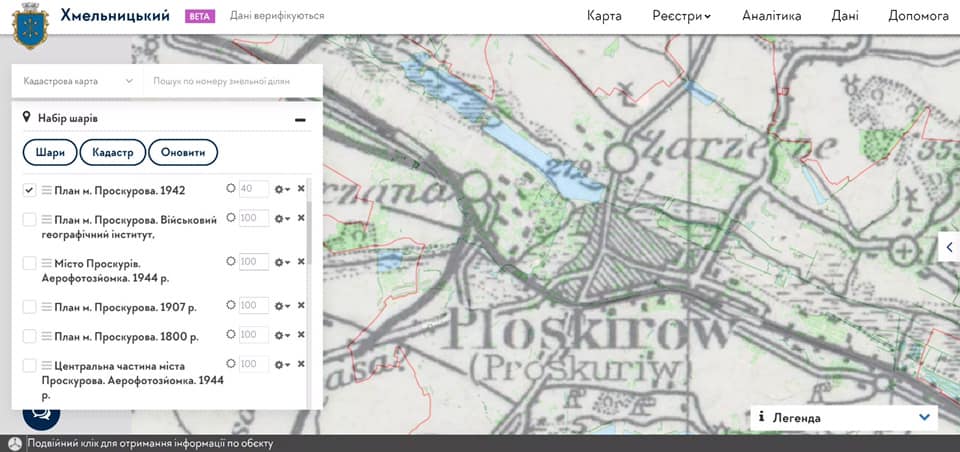This screenshot has height=452, width=960.
Task: Click the Оновити button
Action: tap(183, 152)
